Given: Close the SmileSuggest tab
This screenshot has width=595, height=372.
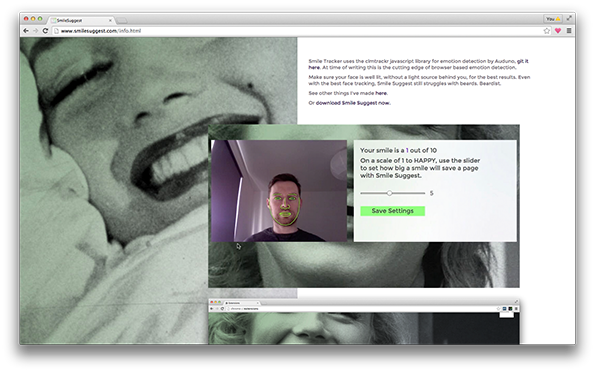Looking at the screenshot, I should [x=110, y=20].
